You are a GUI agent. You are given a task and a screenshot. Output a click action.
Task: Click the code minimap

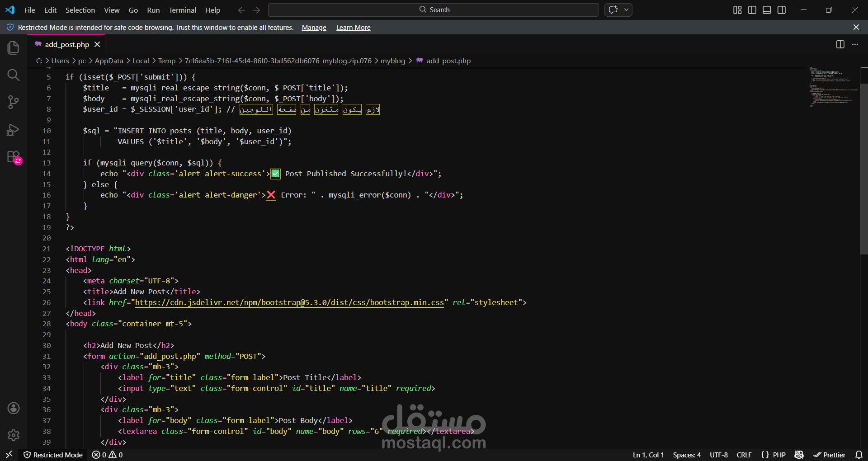point(833,86)
